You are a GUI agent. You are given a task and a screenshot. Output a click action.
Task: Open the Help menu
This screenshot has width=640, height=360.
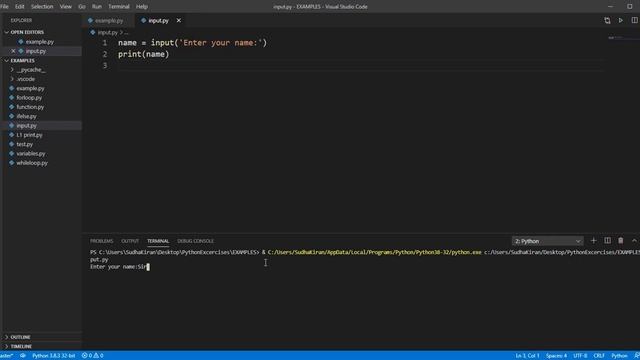(x=142, y=7)
